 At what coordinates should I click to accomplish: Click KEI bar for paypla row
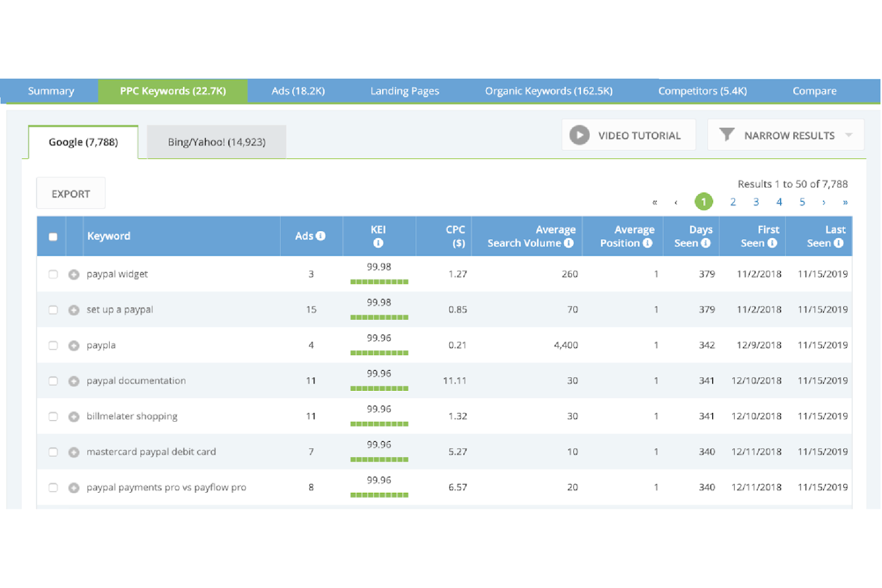(379, 353)
